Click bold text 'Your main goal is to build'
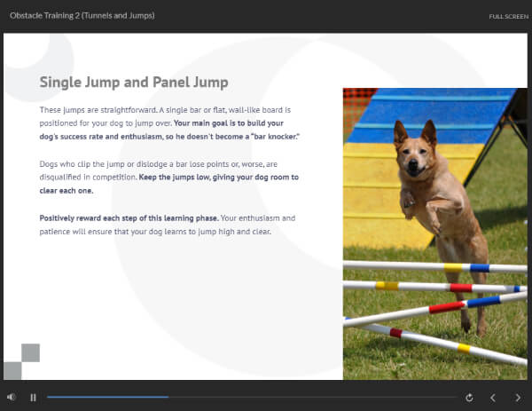The width and height of the screenshot is (532, 411). pyautogui.click(x=229, y=123)
